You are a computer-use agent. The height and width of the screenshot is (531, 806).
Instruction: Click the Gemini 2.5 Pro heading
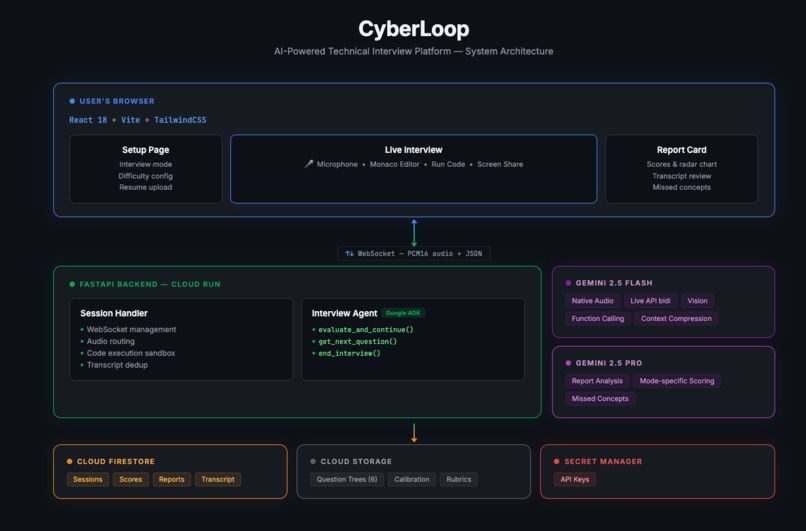point(609,363)
